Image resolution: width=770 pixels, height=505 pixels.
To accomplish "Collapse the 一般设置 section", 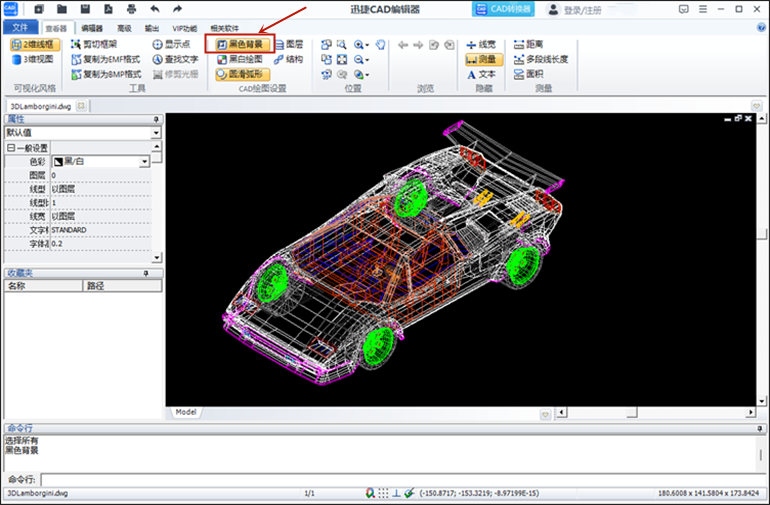I will (x=10, y=147).
